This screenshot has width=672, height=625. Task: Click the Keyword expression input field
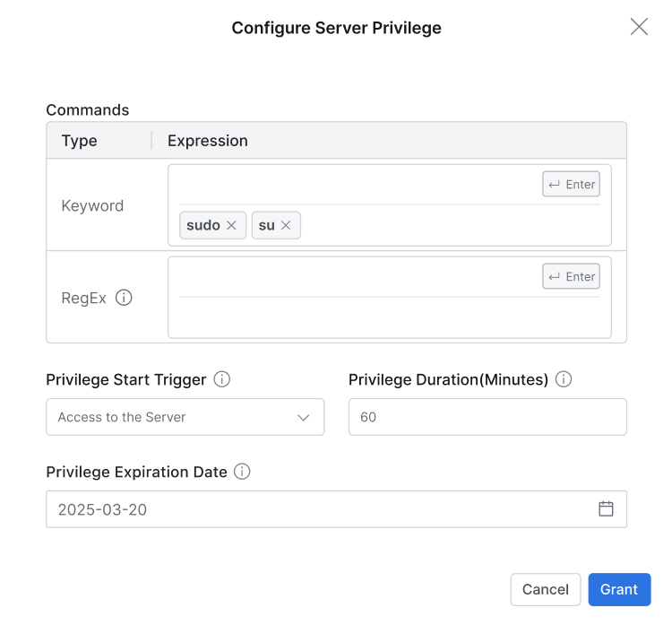click(x=358, y=185)
